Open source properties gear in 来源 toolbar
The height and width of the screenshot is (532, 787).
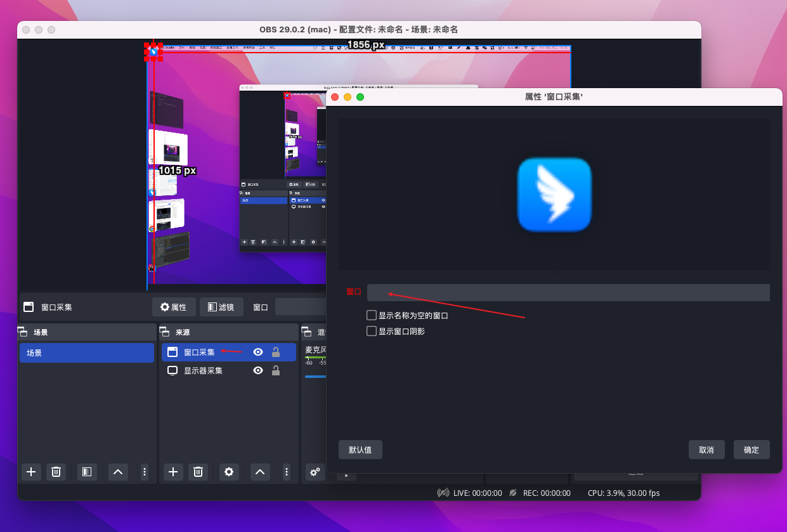click(x=229, y=472)
